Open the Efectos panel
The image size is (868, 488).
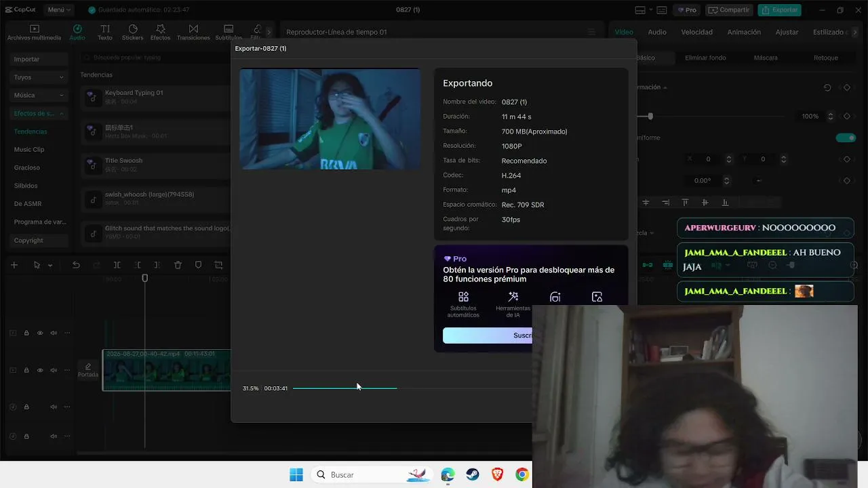(x=161, y=33)
